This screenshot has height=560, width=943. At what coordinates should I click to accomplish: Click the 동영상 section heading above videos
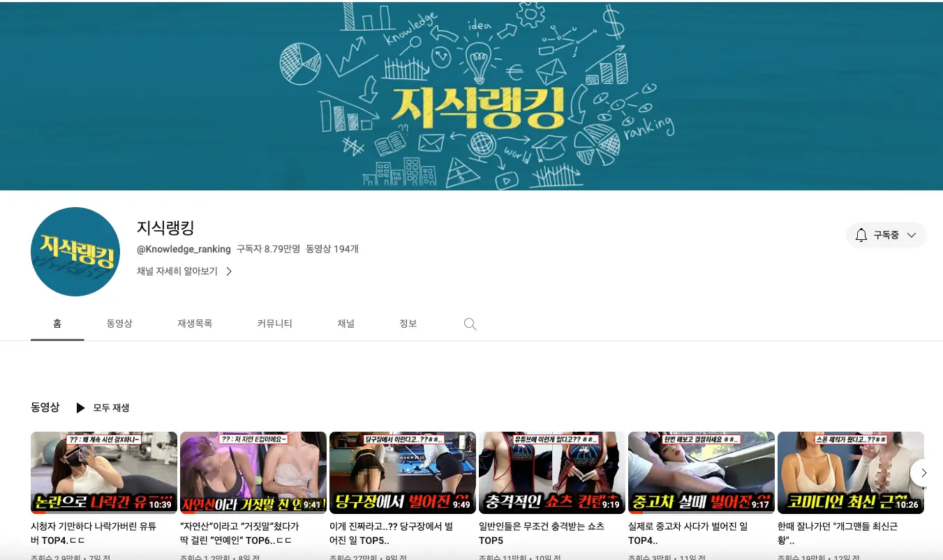[45, 407]
